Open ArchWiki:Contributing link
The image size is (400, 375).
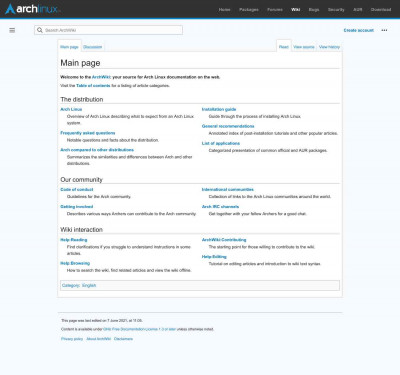coord(224,240)
